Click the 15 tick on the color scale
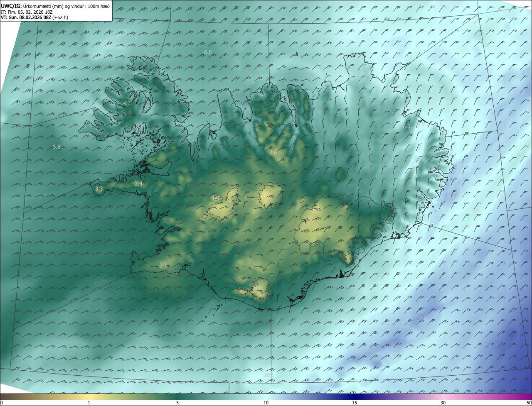Viewport: 532px width, 406px height. [x=355, y=403]
